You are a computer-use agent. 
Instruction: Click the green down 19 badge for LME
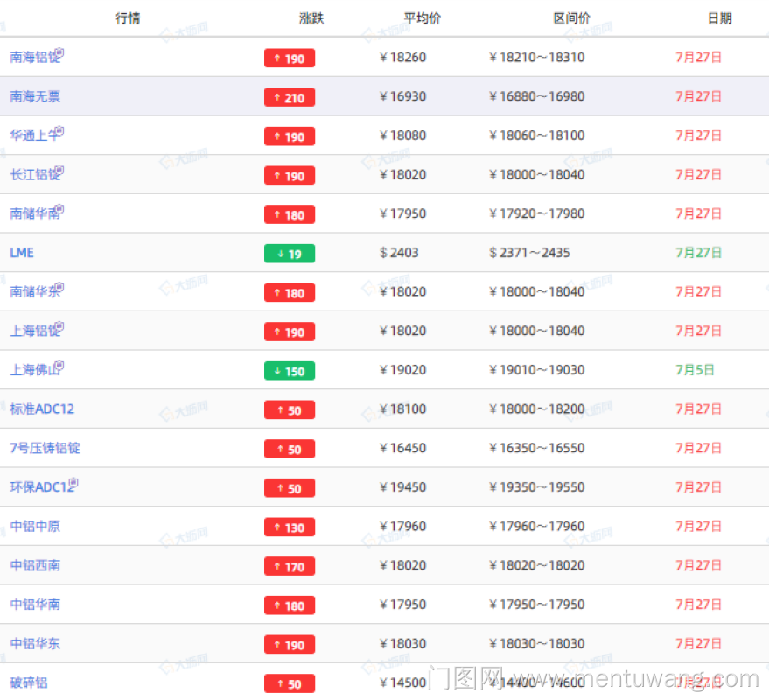pos(289,254)
